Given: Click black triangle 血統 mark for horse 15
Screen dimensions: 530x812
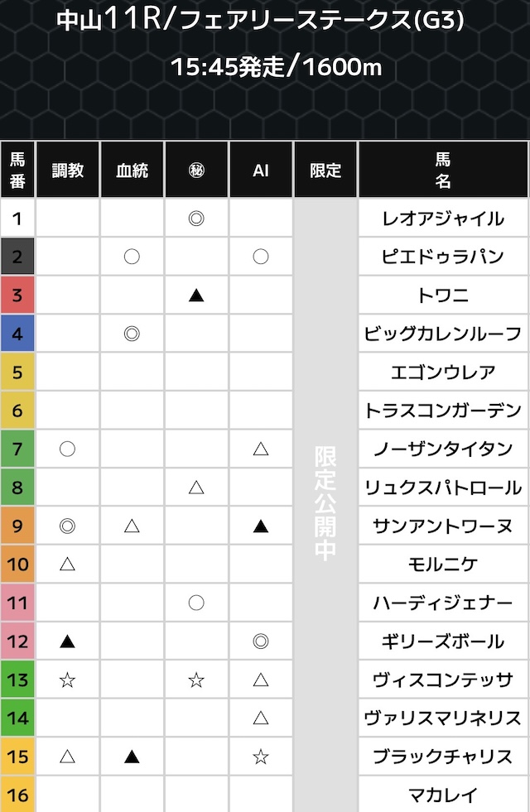Looking at the screenshot, I should [132, 757].
